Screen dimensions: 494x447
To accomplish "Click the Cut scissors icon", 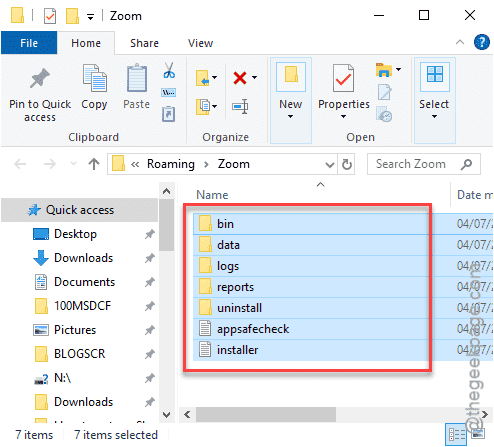I will click(x=169, y=70).
